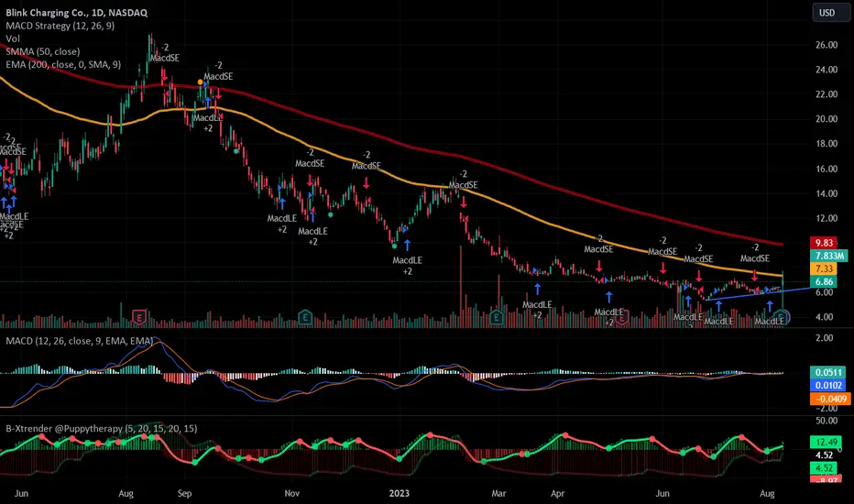This screenshot has height=504, width=854.
Task: Select the MACD Strategy (12, 26, 9) legend
Action: click(60, 26)
